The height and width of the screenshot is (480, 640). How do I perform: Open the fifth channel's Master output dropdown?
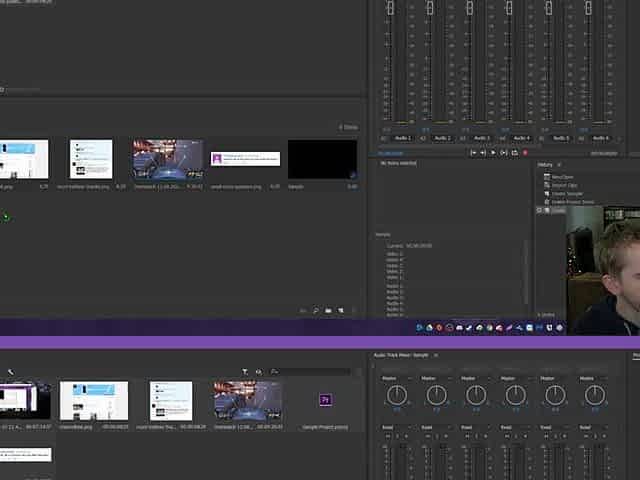555,378
